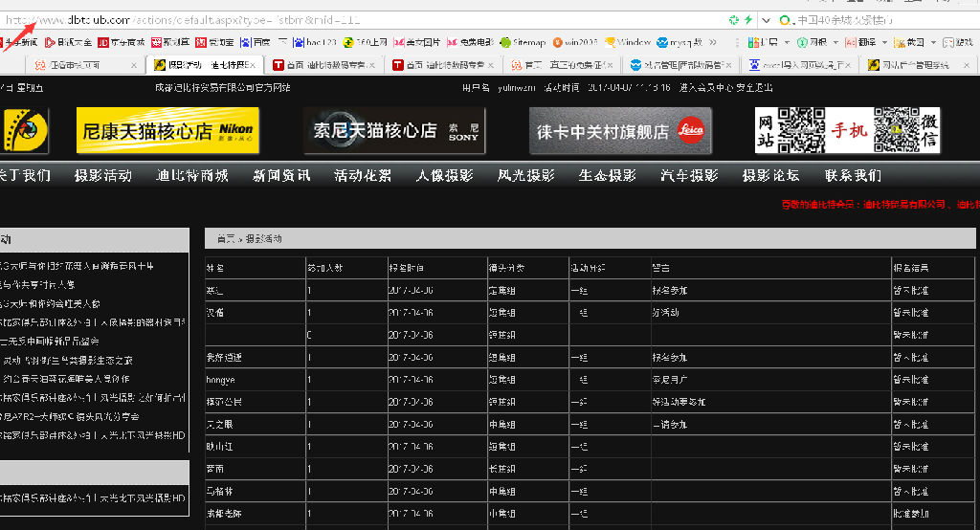Click the site's eye logo at left
This screenshot has width=980, height=530.
25,131
